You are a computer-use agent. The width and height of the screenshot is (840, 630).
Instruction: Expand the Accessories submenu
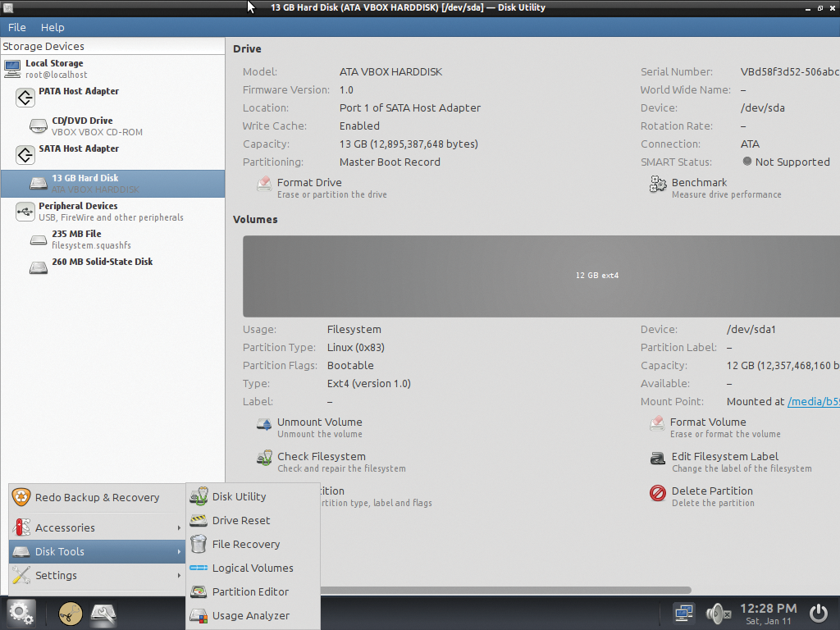65,527
